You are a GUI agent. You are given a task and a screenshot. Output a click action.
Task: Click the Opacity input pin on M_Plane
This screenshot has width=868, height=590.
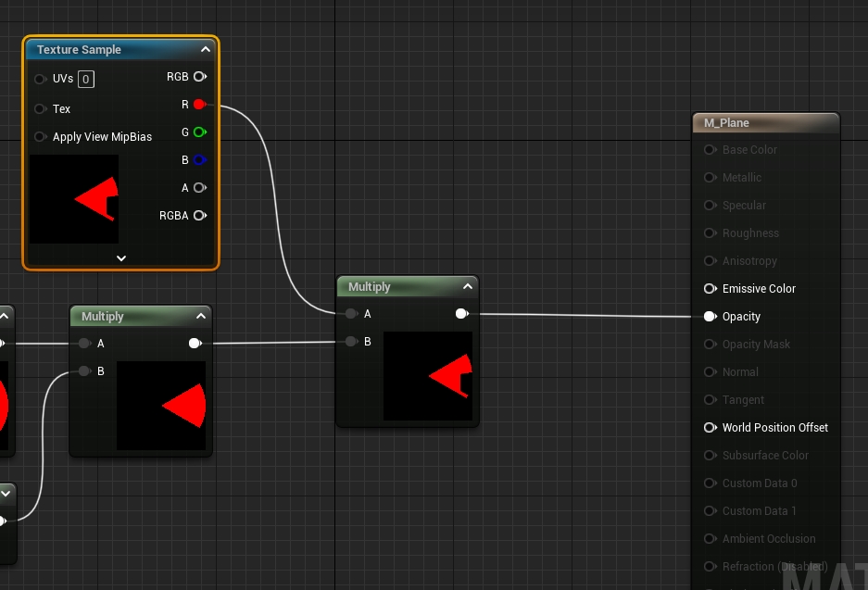tap(710, 317)
